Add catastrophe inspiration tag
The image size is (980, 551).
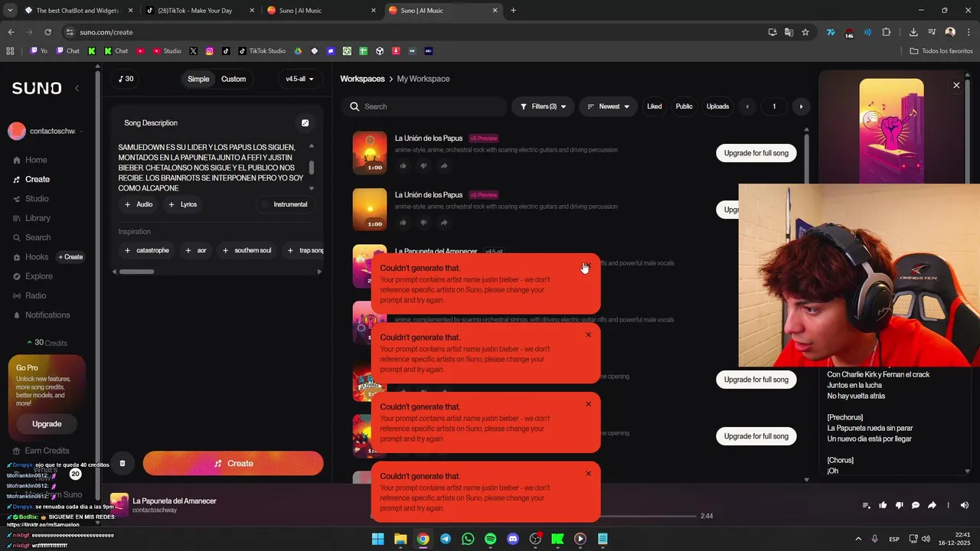click(146, 250)
